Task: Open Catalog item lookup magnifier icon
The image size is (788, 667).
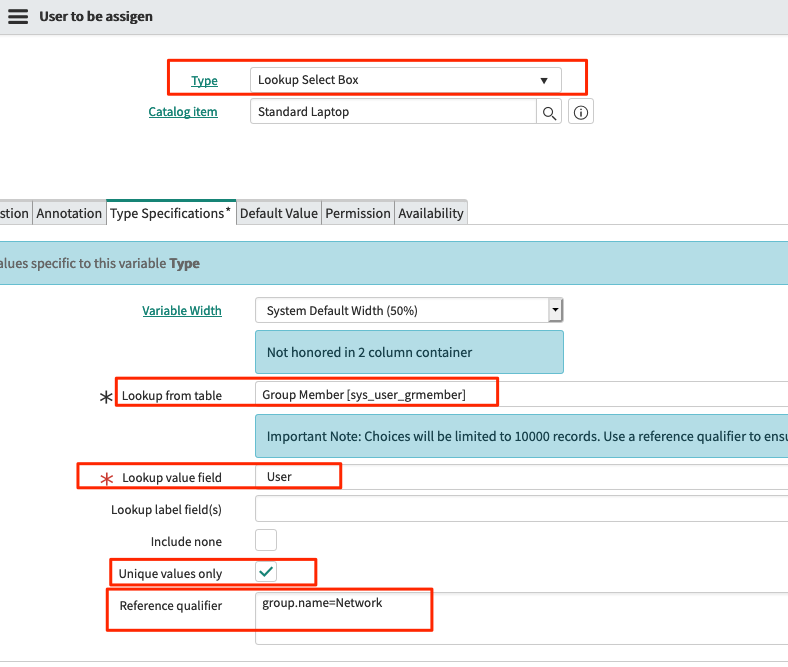Action: coord(549,112)
